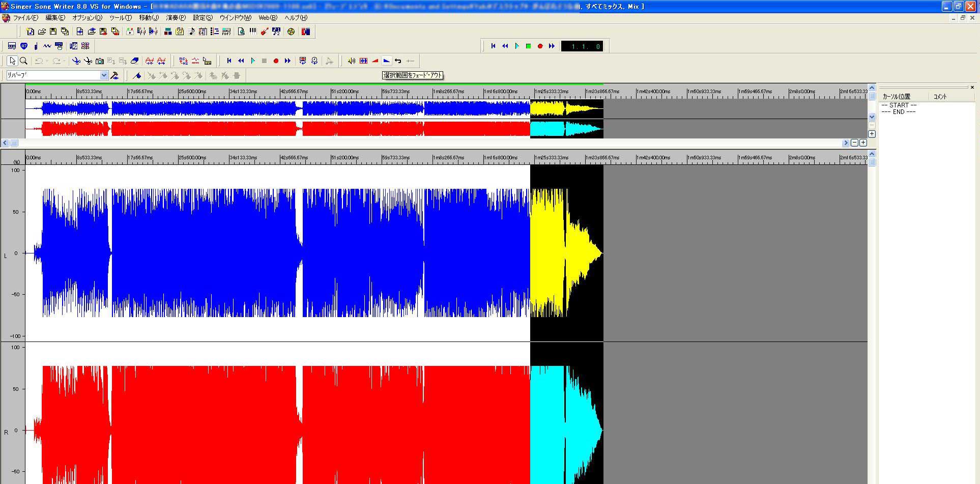Click the hammer apply-effect icon

coord(114,75)
